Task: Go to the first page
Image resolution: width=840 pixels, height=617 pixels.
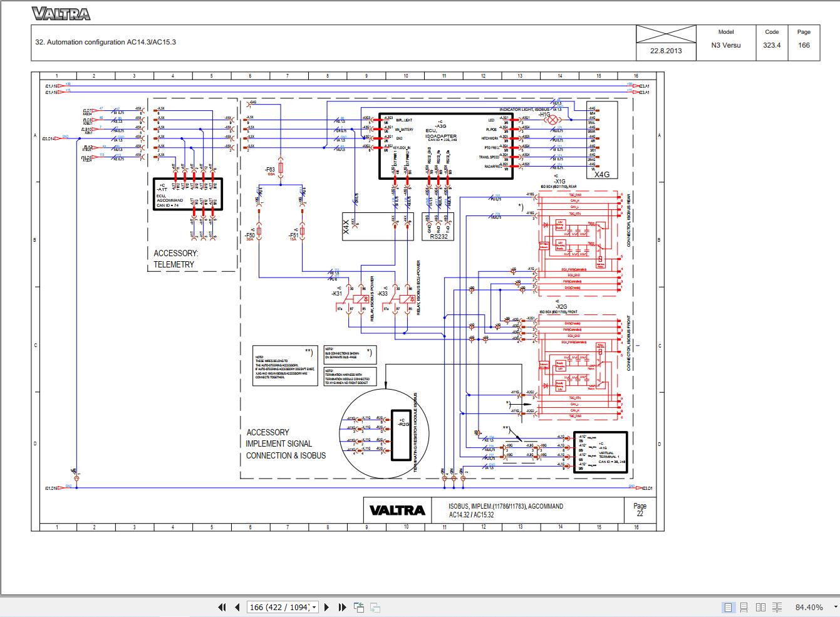Action: click(x=222, y=607)
